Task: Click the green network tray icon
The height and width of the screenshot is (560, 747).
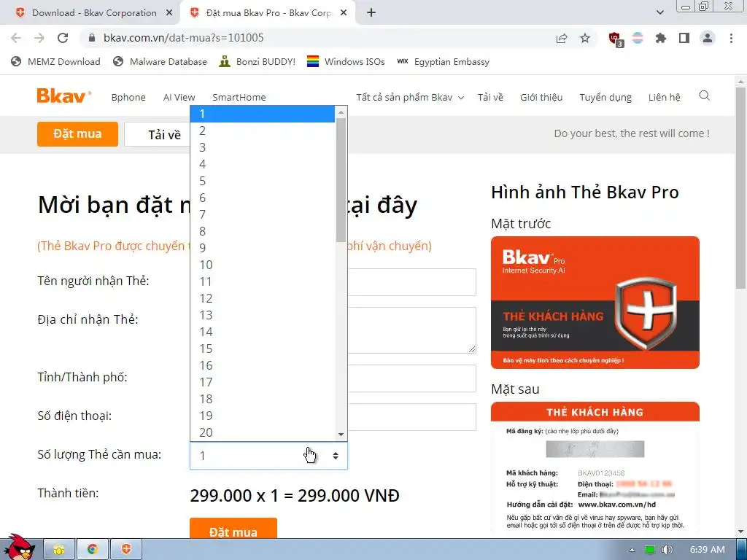Action: pos(650,550)
